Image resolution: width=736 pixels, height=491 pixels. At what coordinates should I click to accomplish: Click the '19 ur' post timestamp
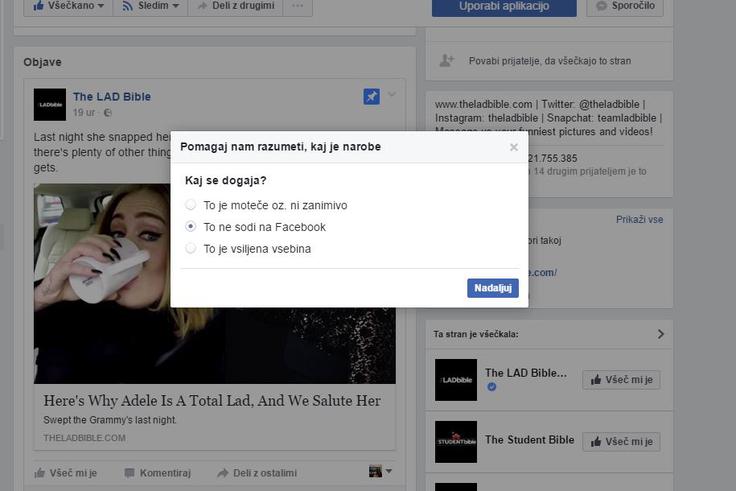(x=84, y=113)
